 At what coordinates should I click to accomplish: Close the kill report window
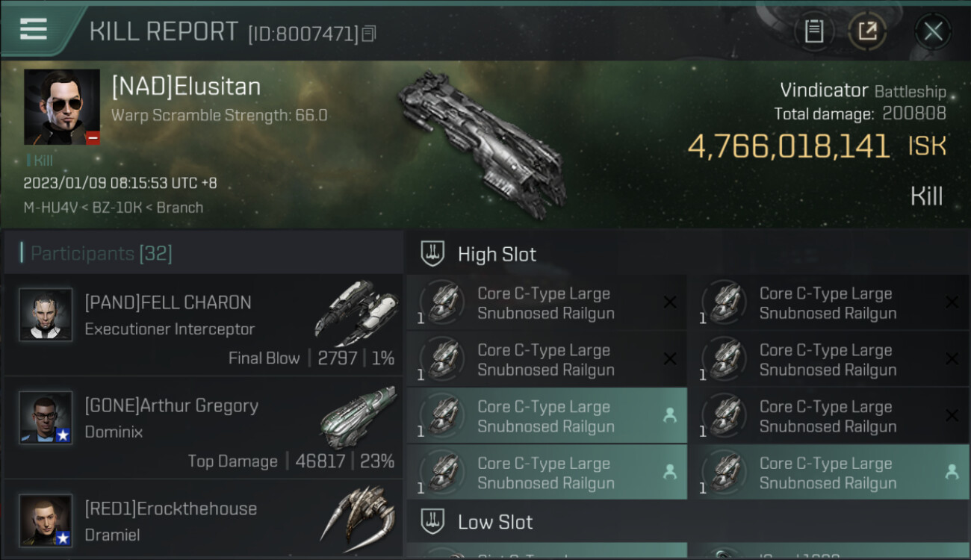(x=933, y=31)
